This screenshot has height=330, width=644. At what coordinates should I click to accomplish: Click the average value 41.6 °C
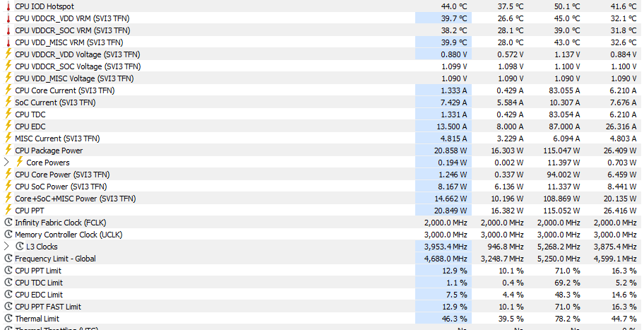pyautogui.click(x=623, y=6)
